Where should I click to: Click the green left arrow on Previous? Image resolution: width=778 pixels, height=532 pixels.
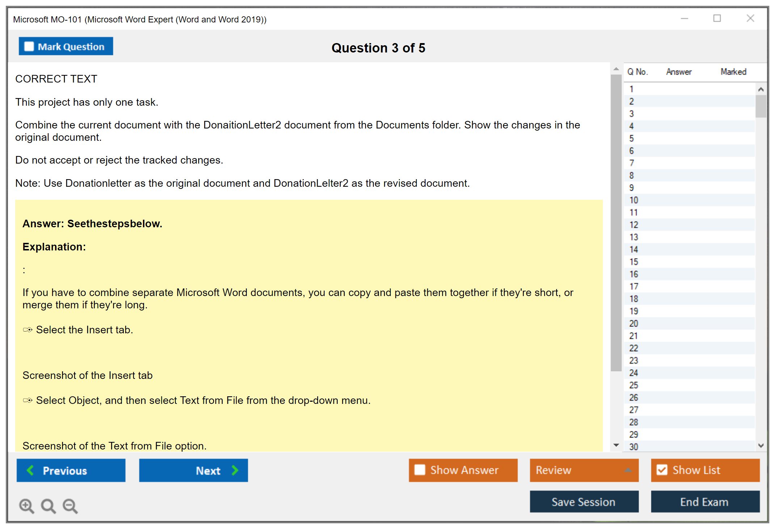point(30,470)
